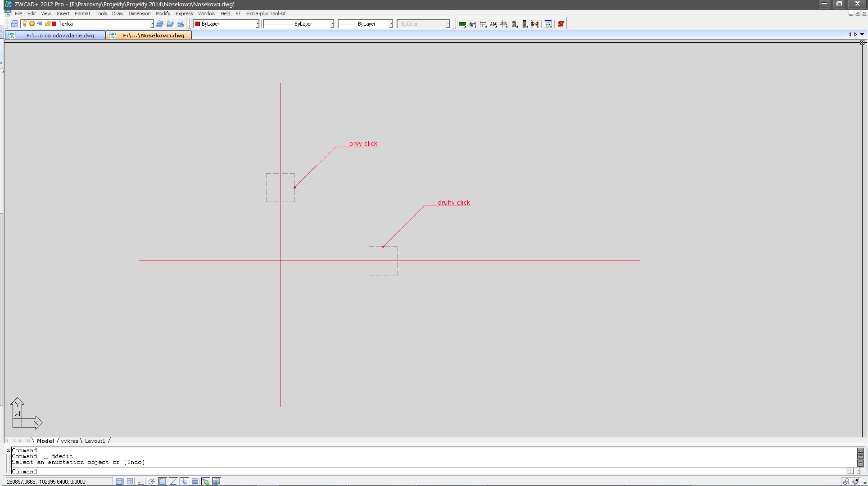
Task: Switch to 'o na odovzdanie.dwg' document tab
Action: pos(60,36)
